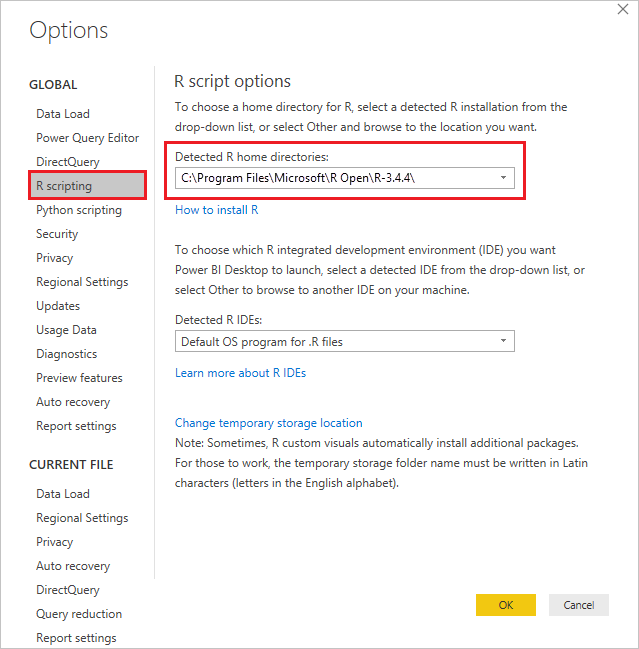Click Change temporary storage location link
The width and height of the screenshot is (639, 649).
click(268, 423)
